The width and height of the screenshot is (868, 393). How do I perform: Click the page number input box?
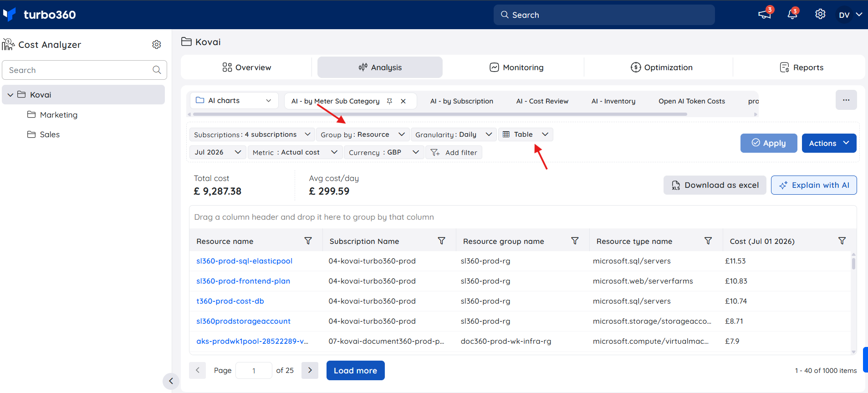pyautogui.click(x=254, y=370)
